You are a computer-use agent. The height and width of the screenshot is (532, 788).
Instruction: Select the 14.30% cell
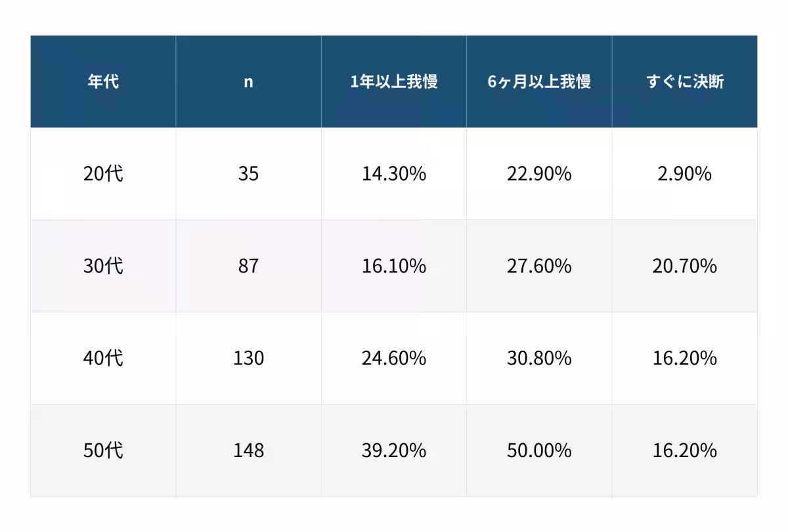394,174
